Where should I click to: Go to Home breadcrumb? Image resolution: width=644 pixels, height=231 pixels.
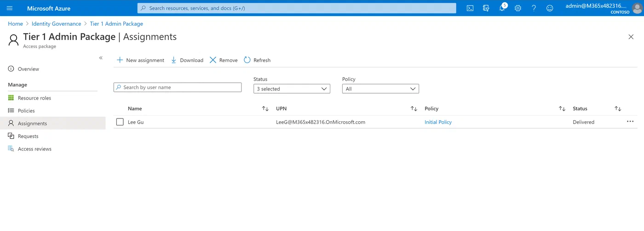coord(15,24)
